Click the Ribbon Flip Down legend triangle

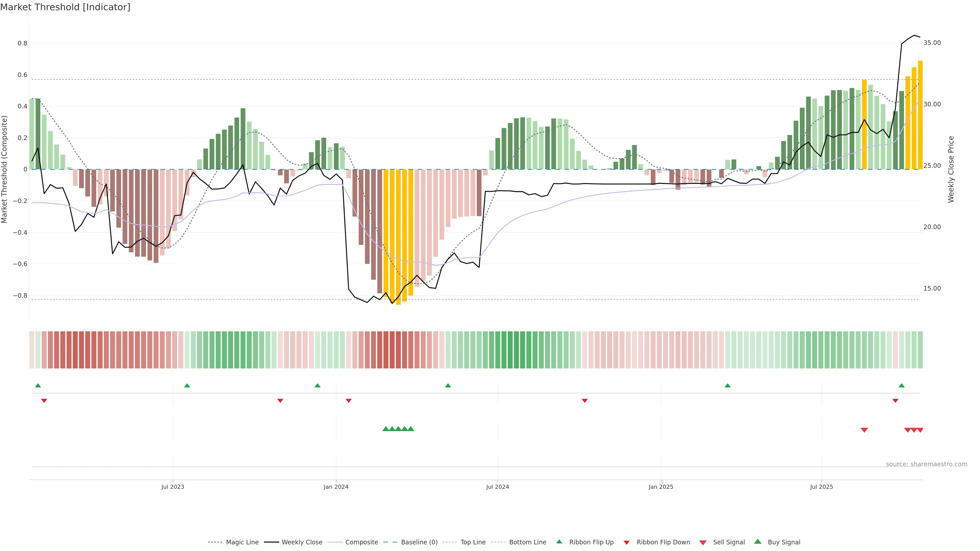[x=627, y=543]
